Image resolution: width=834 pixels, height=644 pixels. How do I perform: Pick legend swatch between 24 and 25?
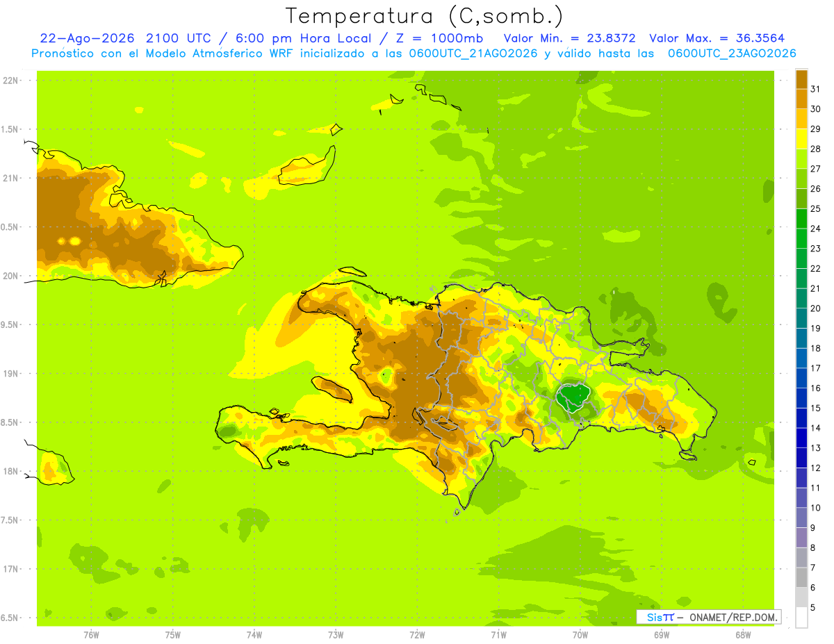[801, 219]
